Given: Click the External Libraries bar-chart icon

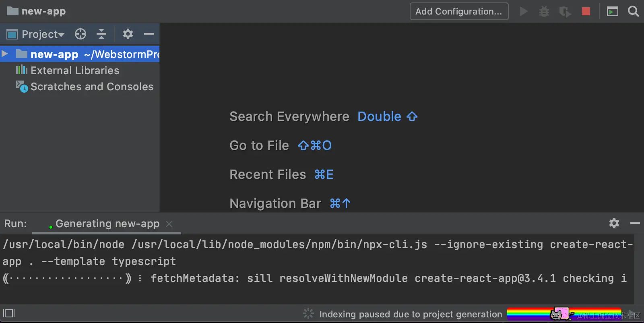Looking at the screenshot, I should (21, 70).
